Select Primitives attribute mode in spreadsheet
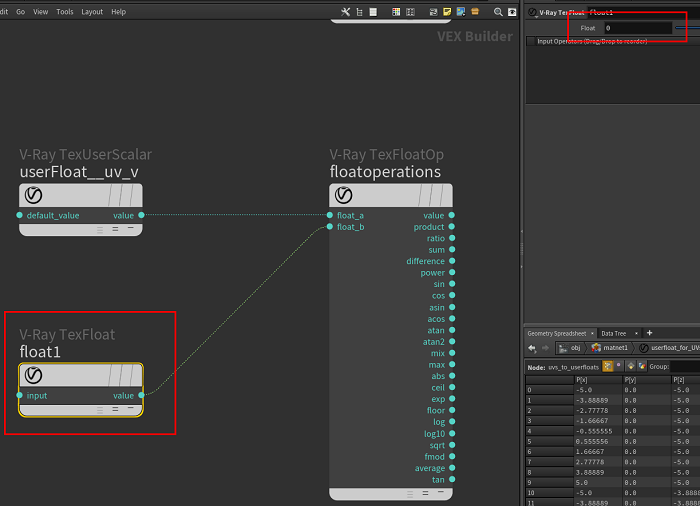Image resolution: width=700 pixels, height=506 pixels. pyautogui.click(x=630, y=366)
